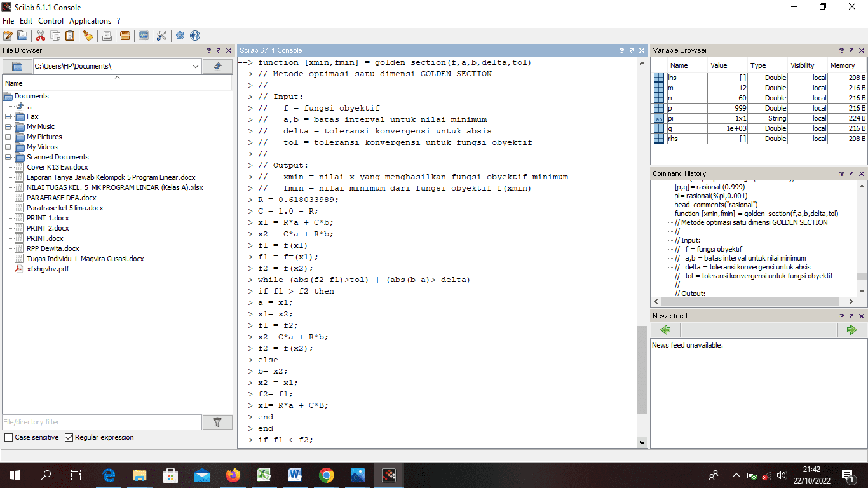Open the File menu
The height and width of the screenshot is (488, 868).
tap(8, 21)
